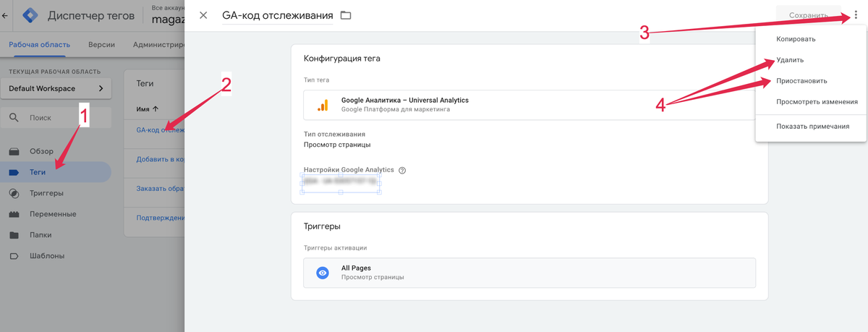Image resolution: width=868 pixels, height=332 pixels.
Task: Expand the Default Workspace selector
Action: click(x=56, y=88)
